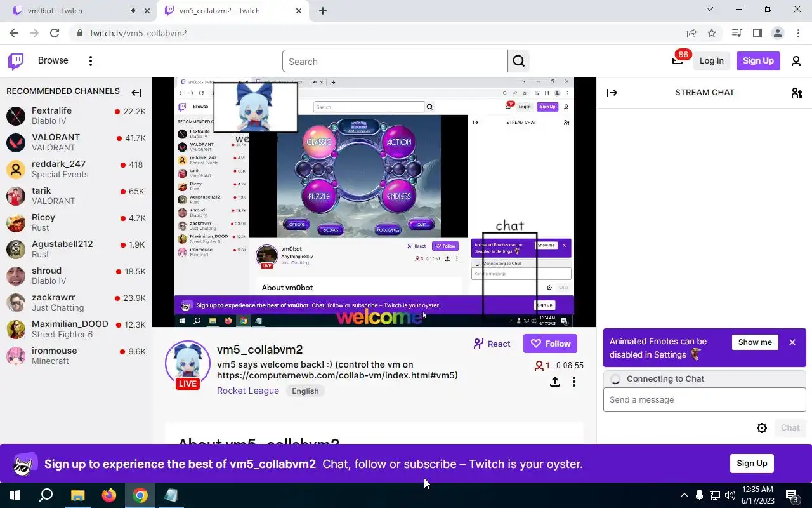Click Sign Up in purple banner
The image size is (812, 508).
(752, 464)
